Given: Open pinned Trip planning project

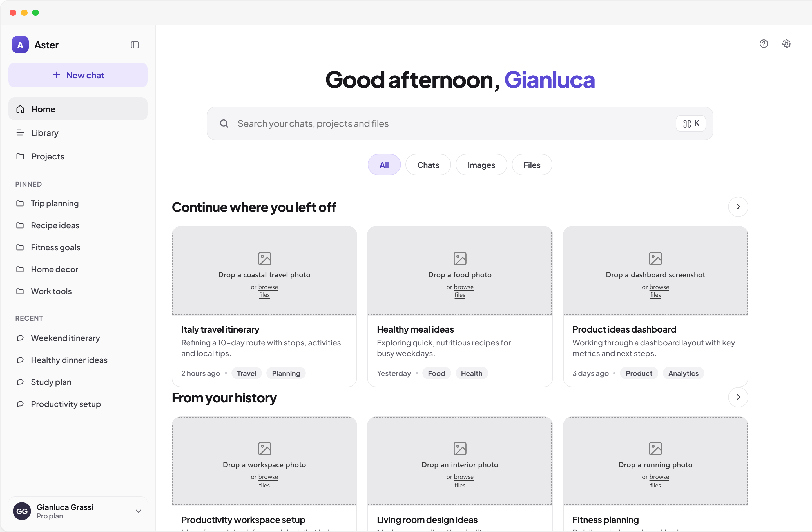Looking at the screenshot, I should pos(78,203).
